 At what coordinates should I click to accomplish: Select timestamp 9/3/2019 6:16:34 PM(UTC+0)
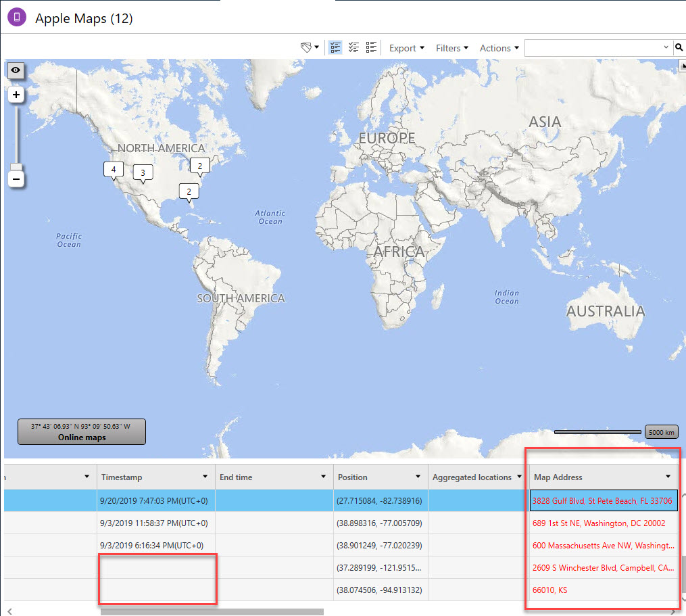coord(152,546)
